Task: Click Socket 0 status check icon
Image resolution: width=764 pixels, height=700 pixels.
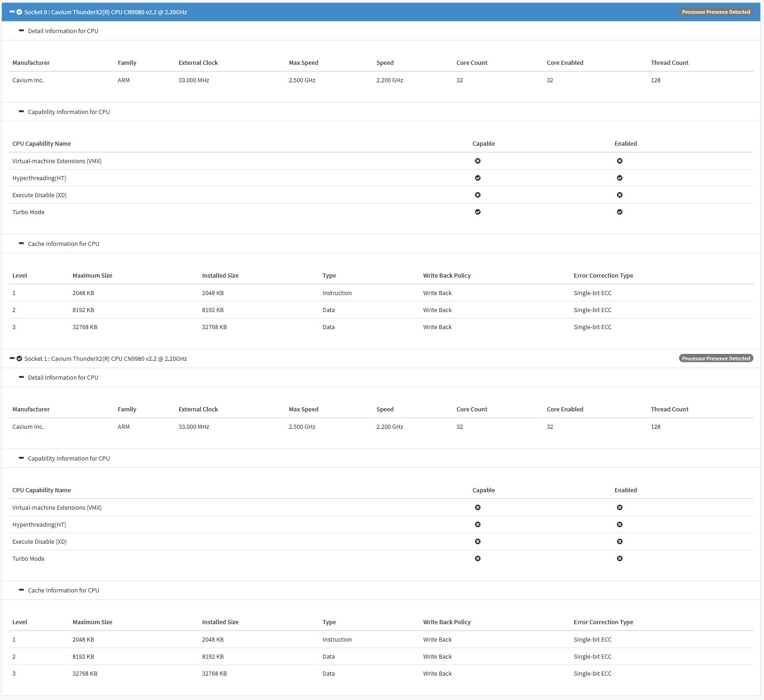Action: click(x=19, y=12)
